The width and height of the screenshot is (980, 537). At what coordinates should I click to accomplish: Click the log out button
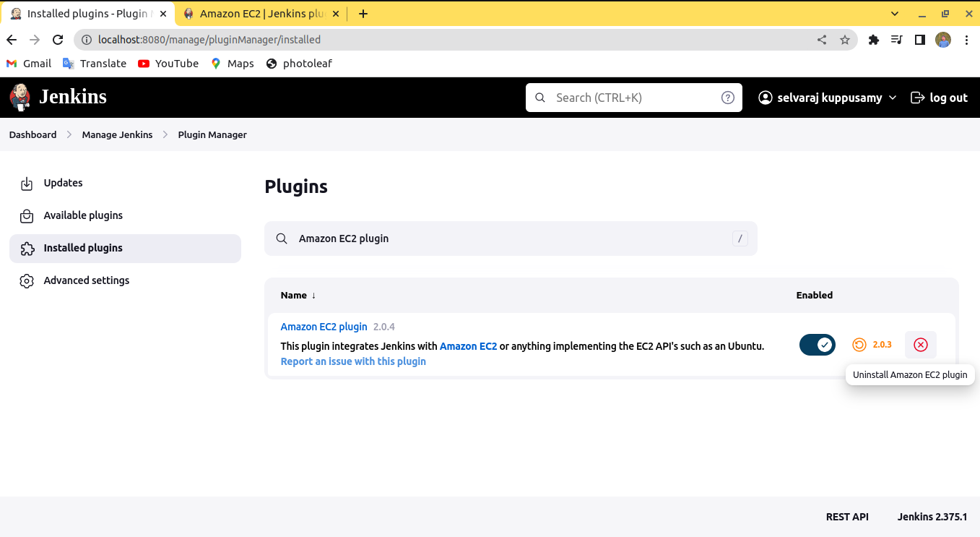[939, 98]
